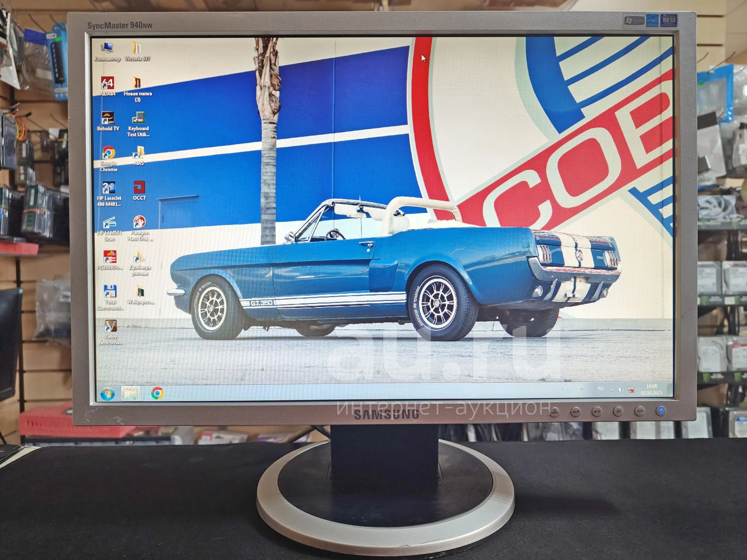Open the Paragon Hard Disk shortcut
The width and height of the screenshot is (747, 560).
(x=139, y=223)
